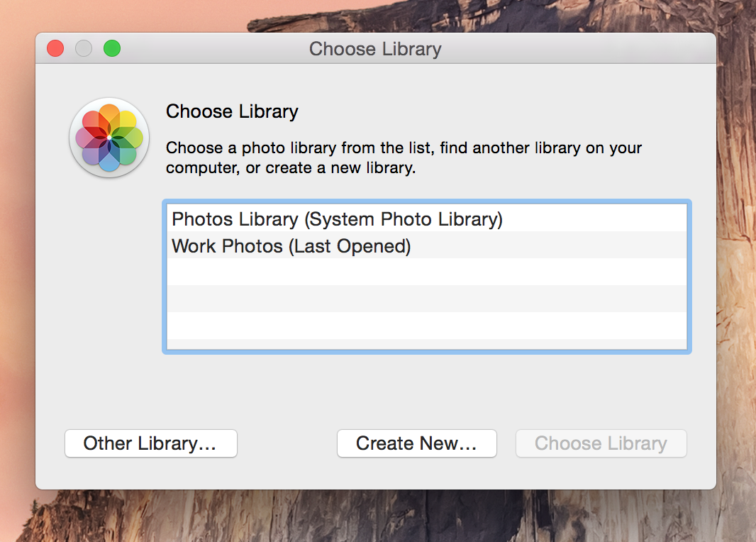The image size is (756, 542).
Task: Click the dimmed Choose Library button
Action: point(601,443)
